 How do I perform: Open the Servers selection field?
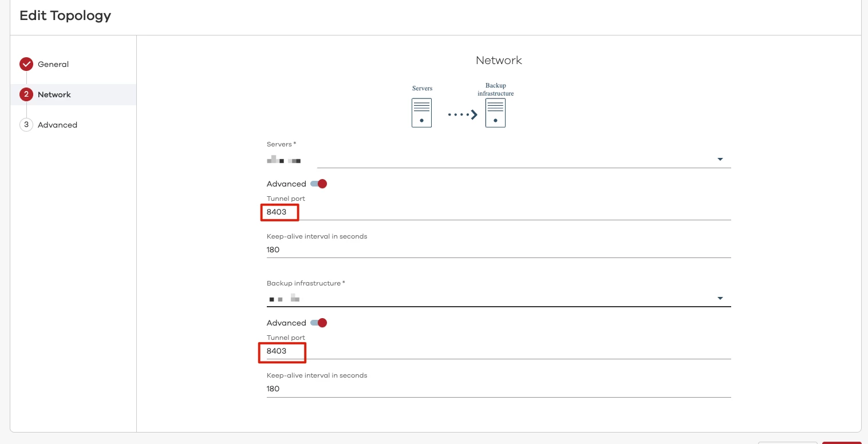click(498, 160)
